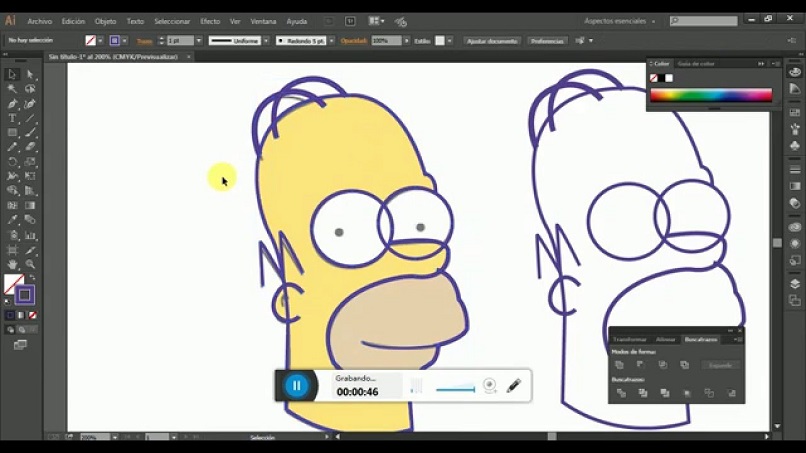
Task: Select the Scale tool
Action: pos(30,162)
